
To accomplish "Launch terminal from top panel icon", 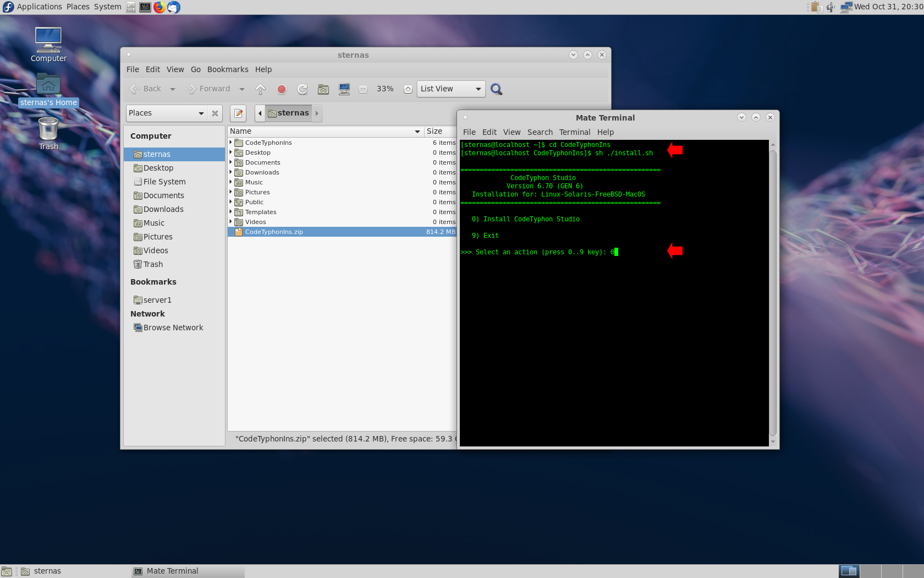I will pos(145,7).
